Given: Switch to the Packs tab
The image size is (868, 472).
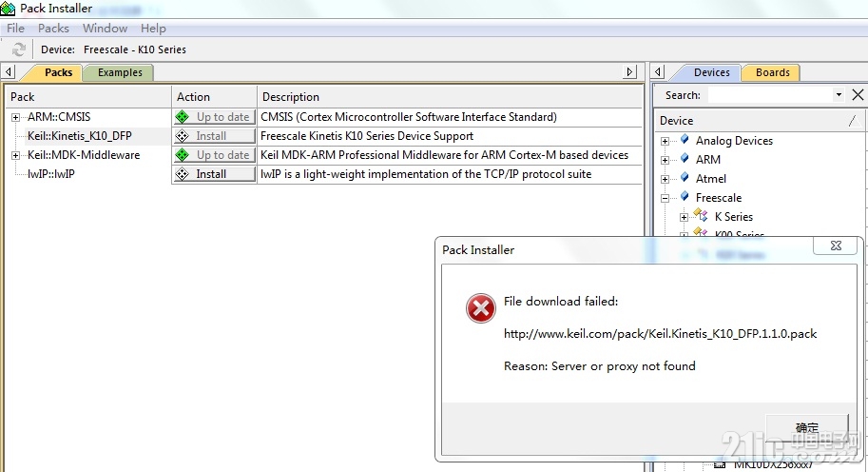Looking at the screenshot, I should click(56, 72).
